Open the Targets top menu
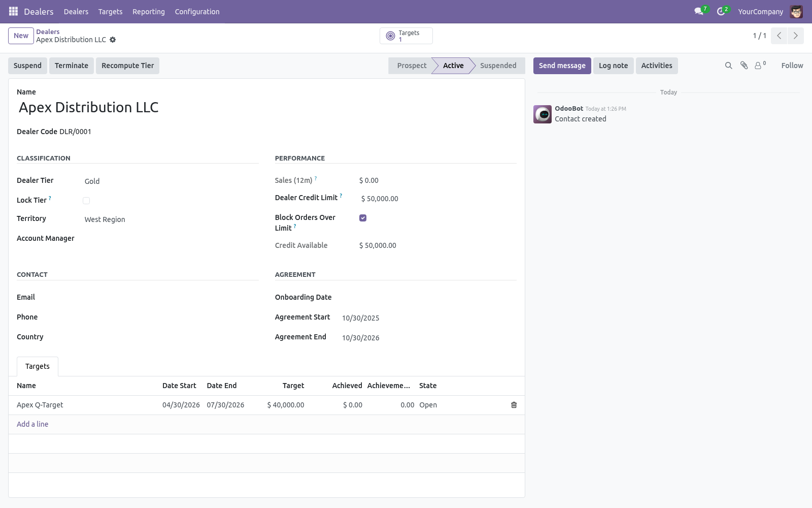This screenshot has width=812, height=508. coord(110,12)
